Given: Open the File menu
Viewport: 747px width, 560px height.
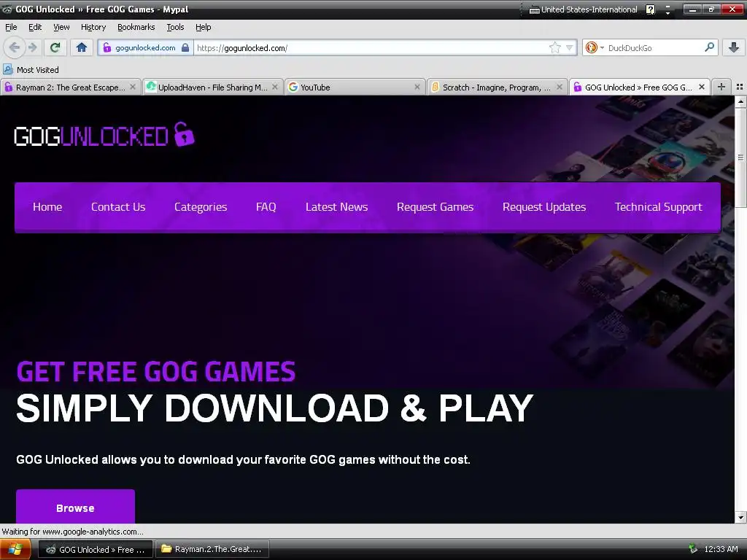Looking at the screenshot, I should (x=11, y=27).
